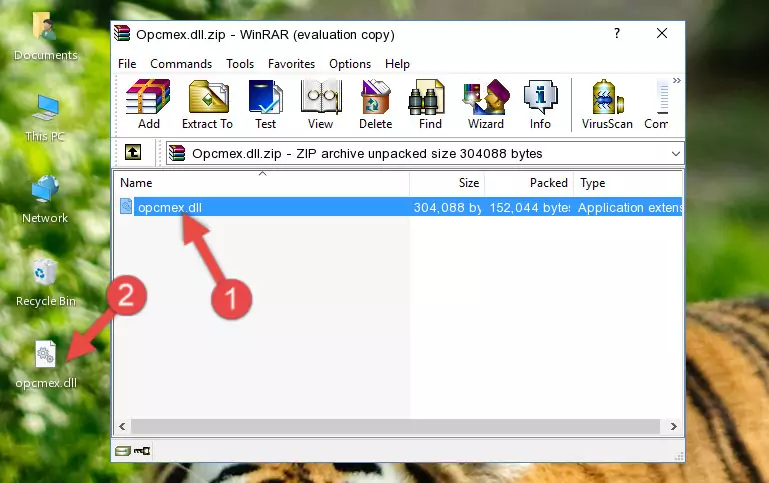Click the drive icon in status bar

pyautogui.click(x=123, y=451)
